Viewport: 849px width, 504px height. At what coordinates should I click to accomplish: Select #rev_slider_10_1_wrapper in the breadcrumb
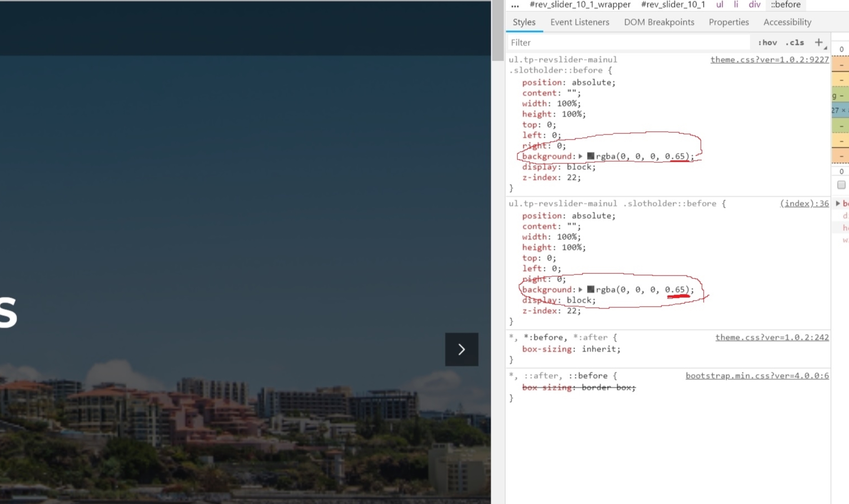[x=580, y=5]
